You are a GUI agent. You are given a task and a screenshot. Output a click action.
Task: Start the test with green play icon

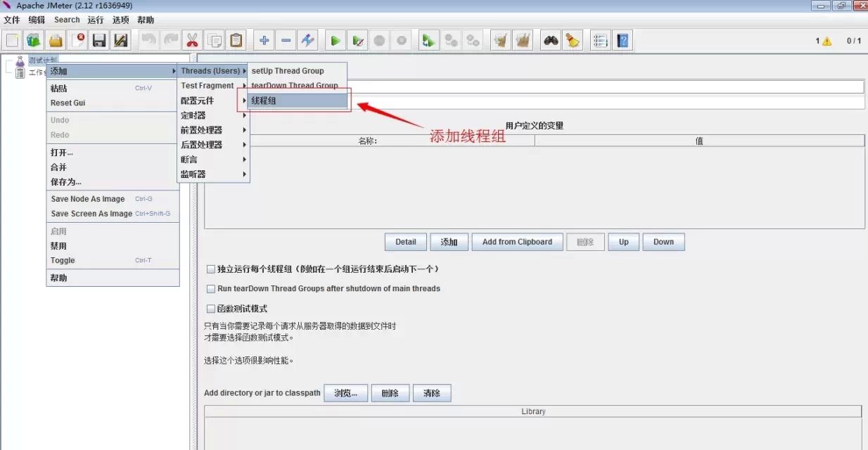pos(336,41)
